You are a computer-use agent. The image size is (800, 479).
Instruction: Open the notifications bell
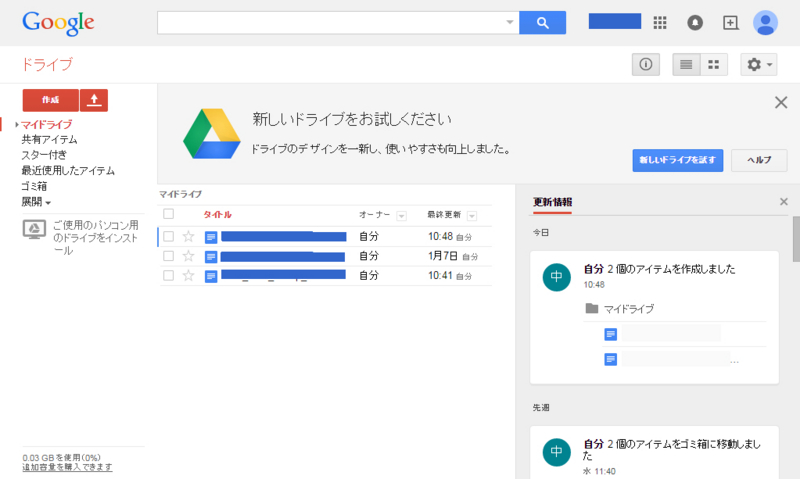coord(694,22)
